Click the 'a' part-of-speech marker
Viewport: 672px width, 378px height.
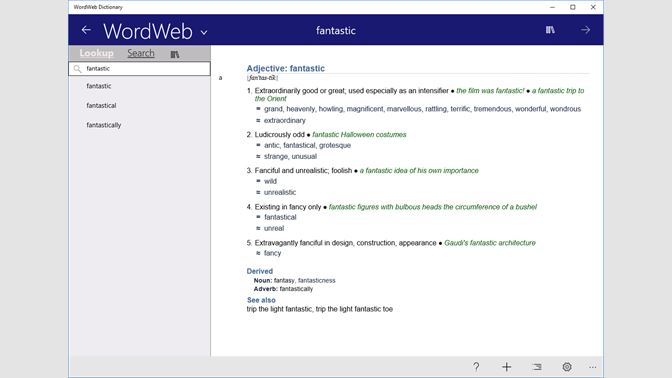point(220,78)
